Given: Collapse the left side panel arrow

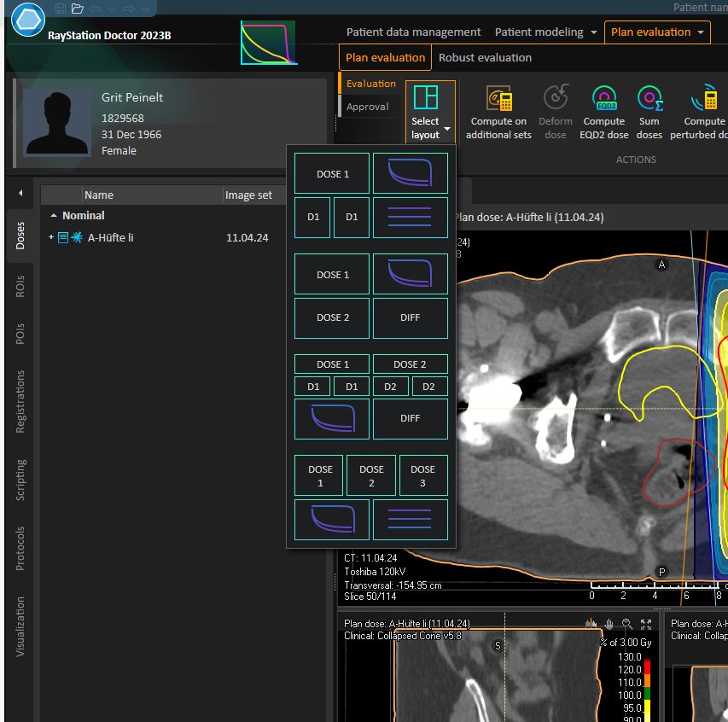Looking at the screenshot, I should pos(20,193).
